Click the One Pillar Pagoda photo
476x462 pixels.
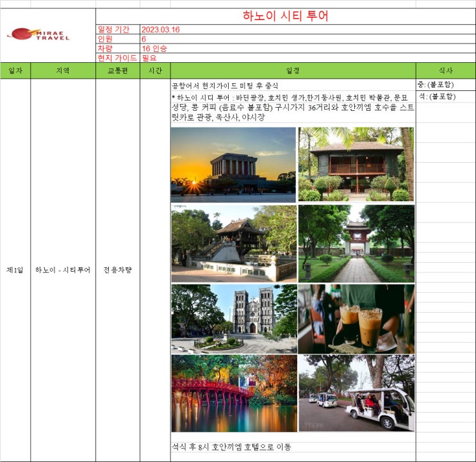coord(234,243)
